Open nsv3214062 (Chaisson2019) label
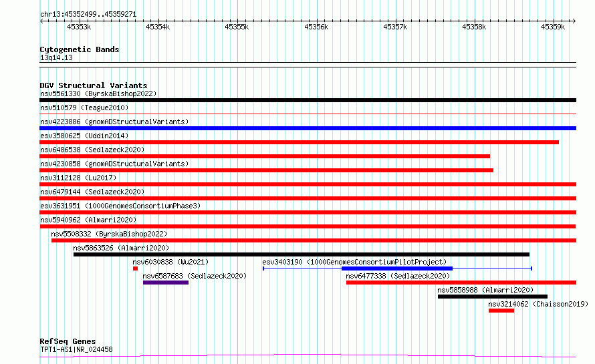 pyautogui.click(x=538, y=304)
